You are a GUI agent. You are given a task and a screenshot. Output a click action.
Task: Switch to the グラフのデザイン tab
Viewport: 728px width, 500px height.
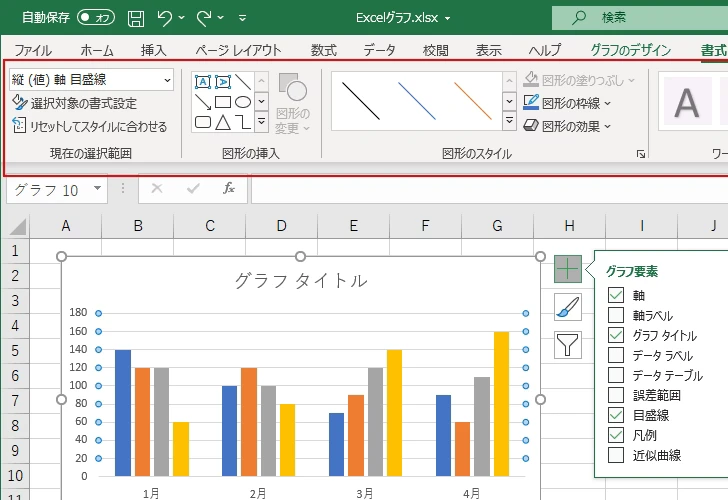pyautogui.click(x=630, y=50)
